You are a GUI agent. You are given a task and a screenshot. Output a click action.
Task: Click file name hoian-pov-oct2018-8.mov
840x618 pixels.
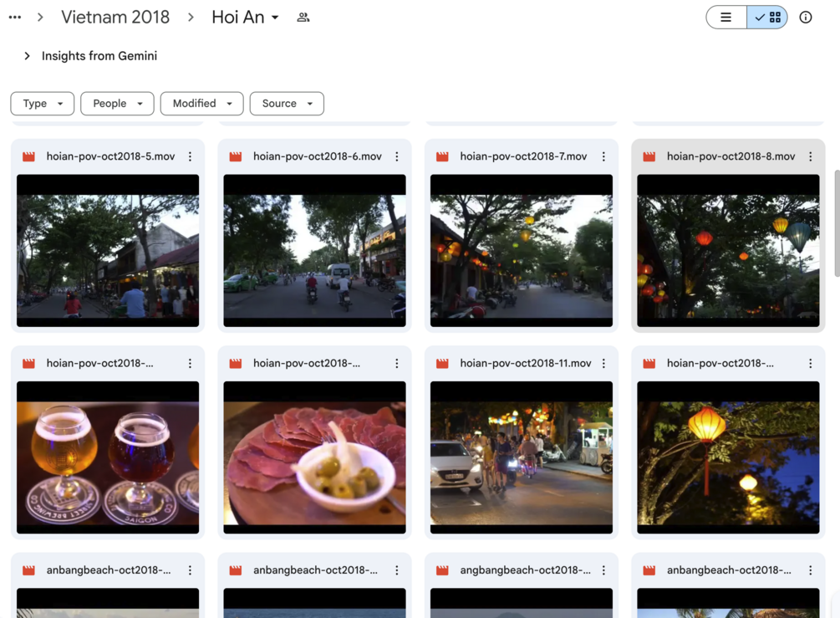point(731,156)
